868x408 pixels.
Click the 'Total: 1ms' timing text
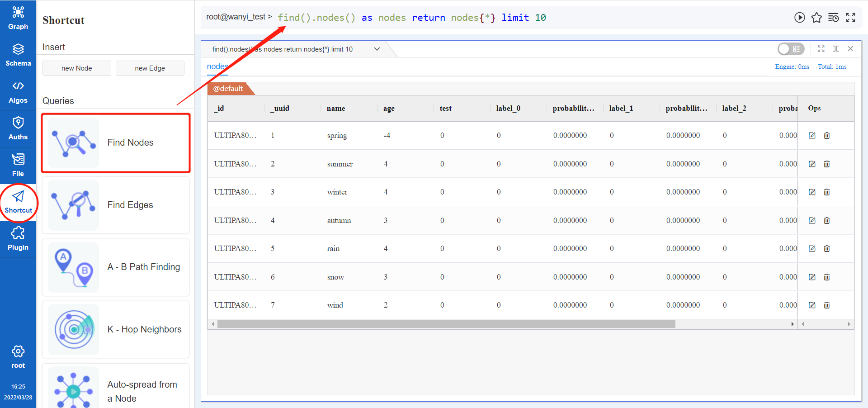click(832, 66)
